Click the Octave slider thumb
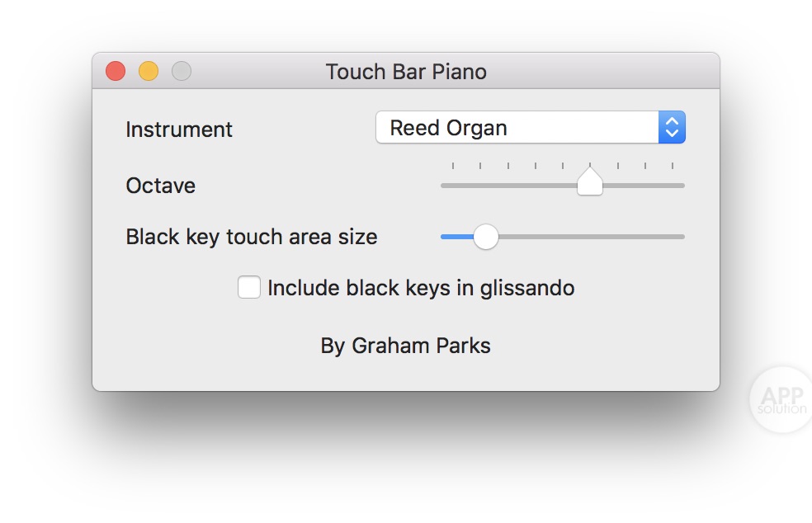Screen dimensions: 812x523 point(590,183)
